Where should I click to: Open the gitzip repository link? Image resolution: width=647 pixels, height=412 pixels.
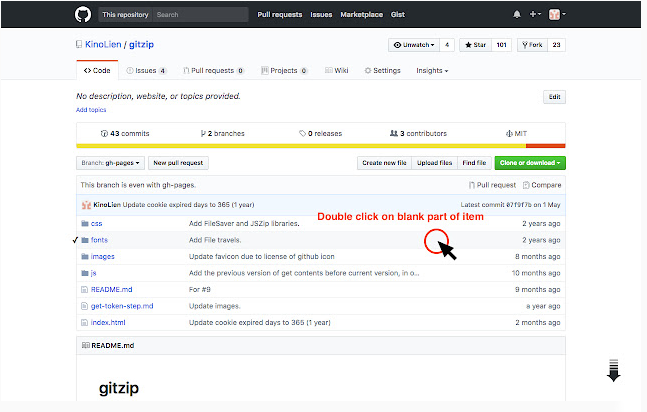(x=141, y=44)
